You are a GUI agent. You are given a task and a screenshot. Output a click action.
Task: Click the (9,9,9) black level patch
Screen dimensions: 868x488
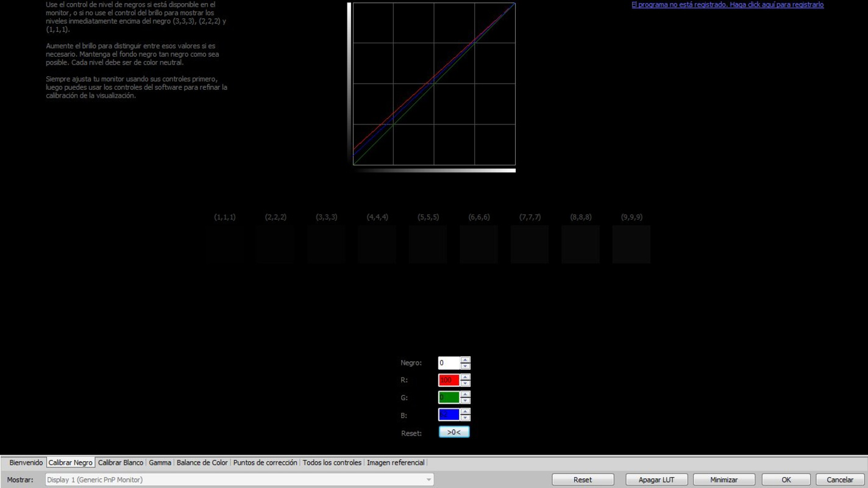click(631, 244)
